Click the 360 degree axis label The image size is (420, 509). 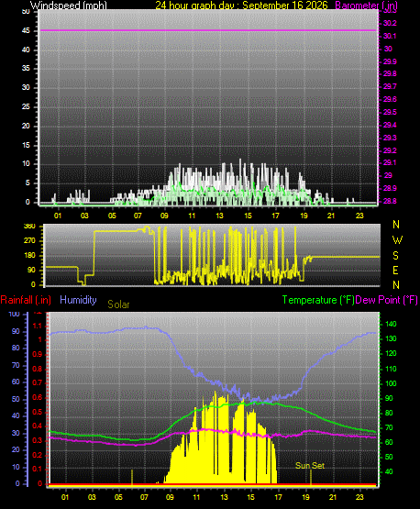(x=29, y=227)
